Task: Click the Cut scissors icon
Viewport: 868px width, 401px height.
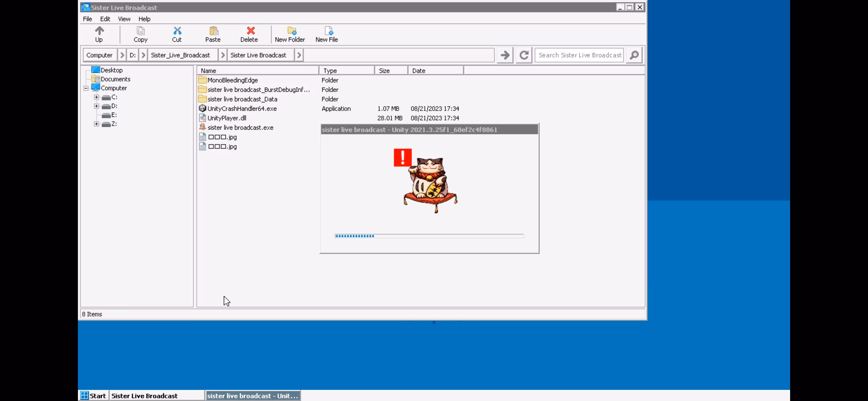Action: click(x=177, y=31)
